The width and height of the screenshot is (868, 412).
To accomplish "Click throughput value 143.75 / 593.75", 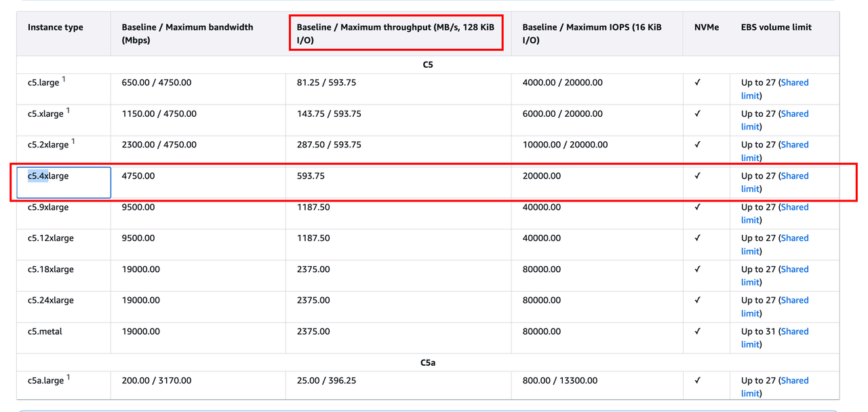I will (329, 114).
